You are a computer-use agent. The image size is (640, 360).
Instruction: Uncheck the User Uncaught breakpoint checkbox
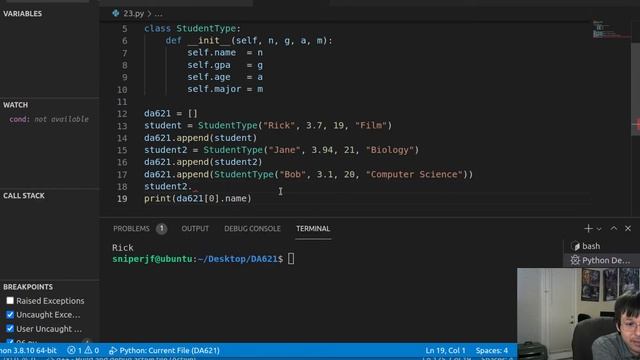(x=10, y=329)
